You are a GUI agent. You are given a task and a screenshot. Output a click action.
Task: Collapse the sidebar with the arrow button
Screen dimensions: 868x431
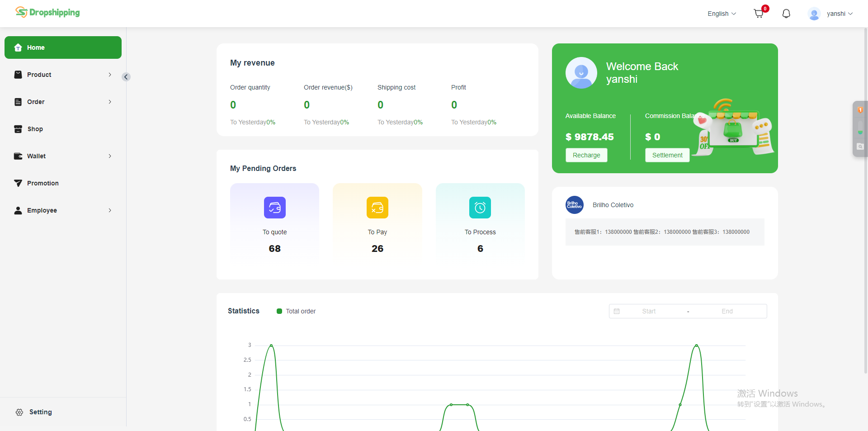coord(126,77)
